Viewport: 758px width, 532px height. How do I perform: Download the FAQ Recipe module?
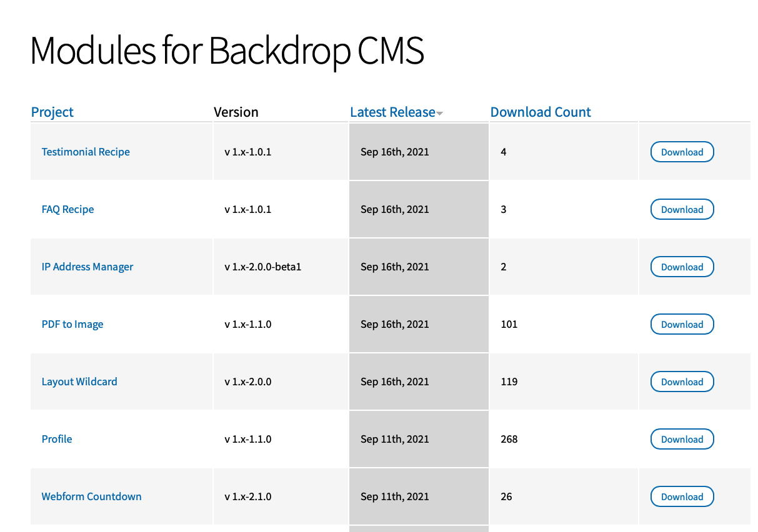[x=682, y=209]
